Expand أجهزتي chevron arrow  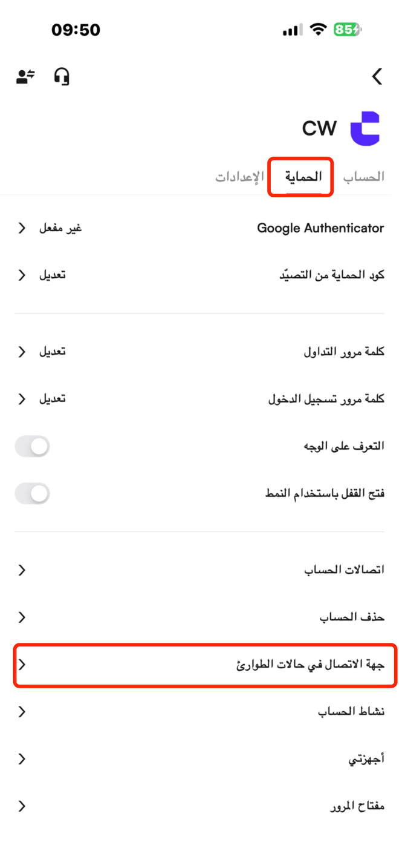(x=22, y=759)
